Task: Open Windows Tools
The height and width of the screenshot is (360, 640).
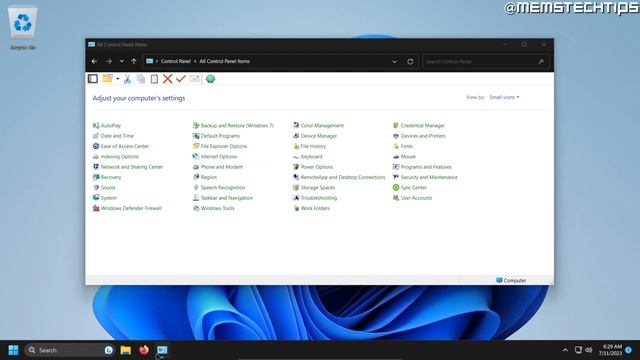Action: (213, 208)
